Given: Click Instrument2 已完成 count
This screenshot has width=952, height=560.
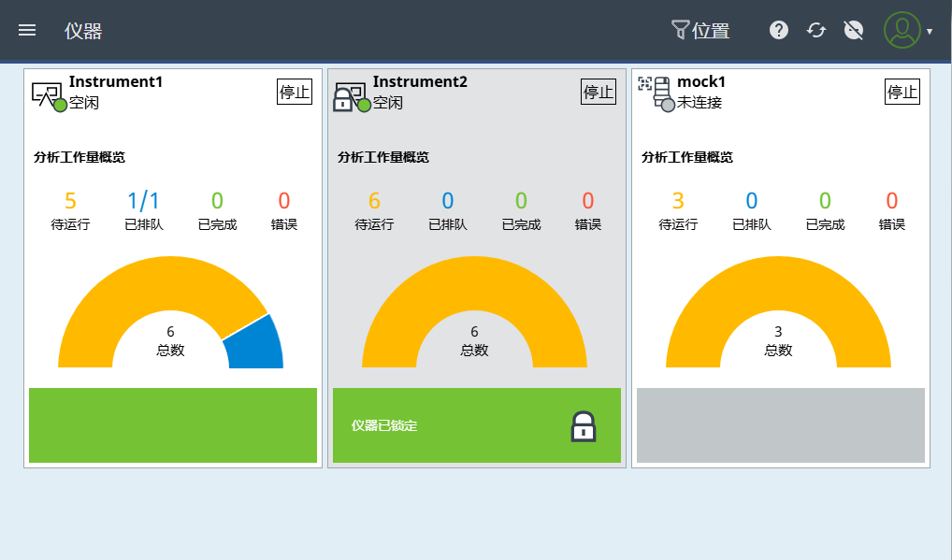Looking at the screenshot, I should pyautogui.click(x=521, y=200).
